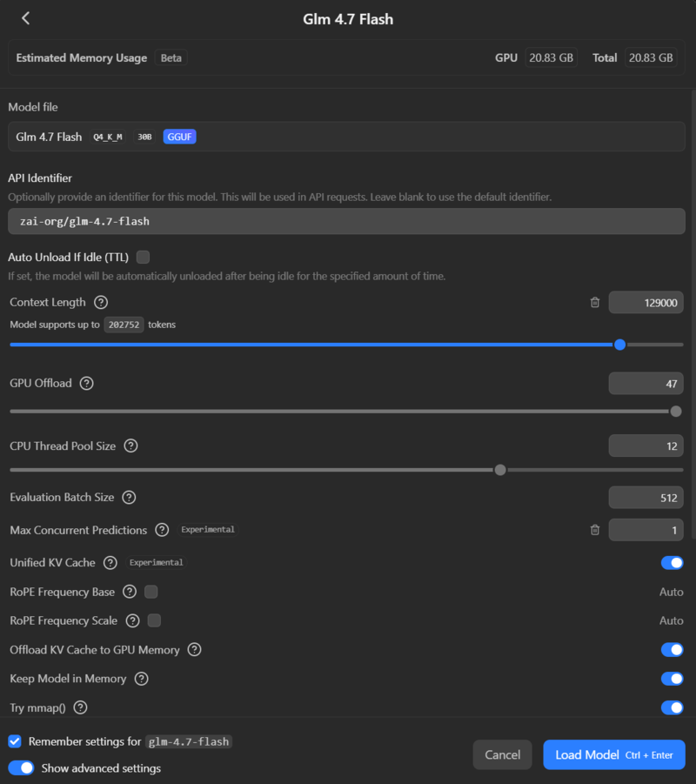This screenshot has height=784, width=696.
Task: Click the Load Model button
Action: (x=613, y=754)
